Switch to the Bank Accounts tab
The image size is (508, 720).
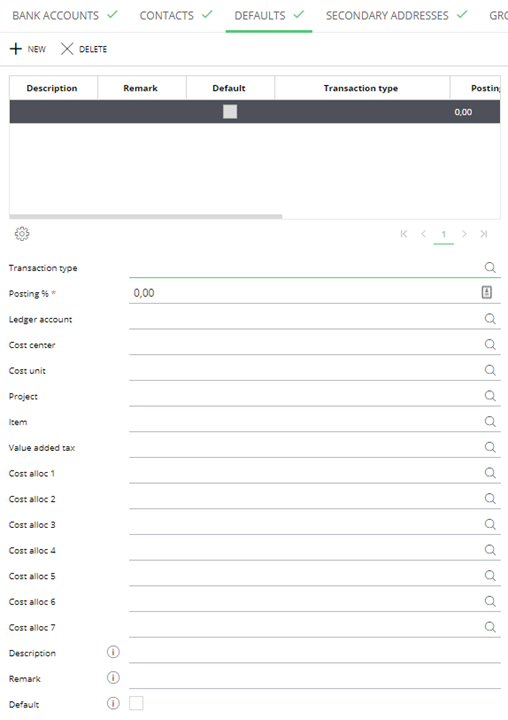pyautogui.click(x=65, y=16)
